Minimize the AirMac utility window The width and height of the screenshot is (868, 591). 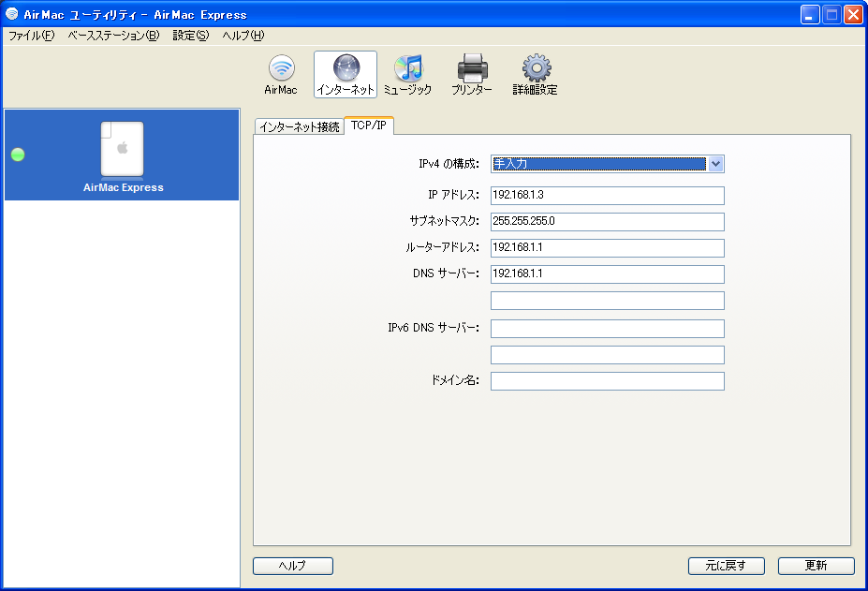pos(810,15)
